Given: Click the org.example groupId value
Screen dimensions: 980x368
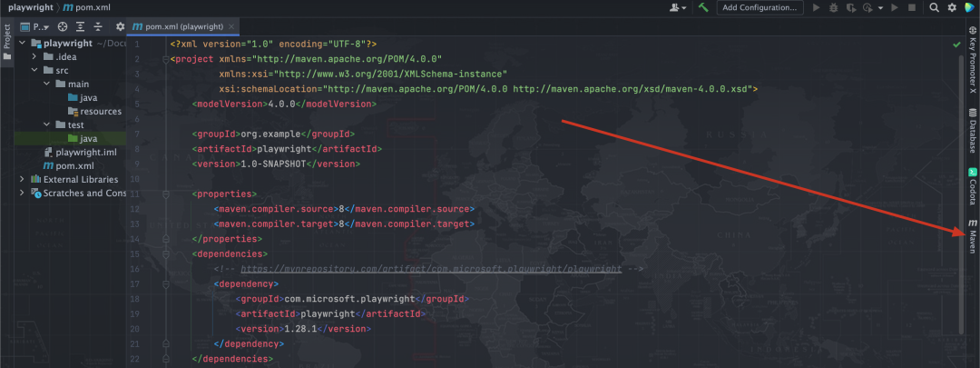Looking at the screenshot, I should click(x=270, y=134).
